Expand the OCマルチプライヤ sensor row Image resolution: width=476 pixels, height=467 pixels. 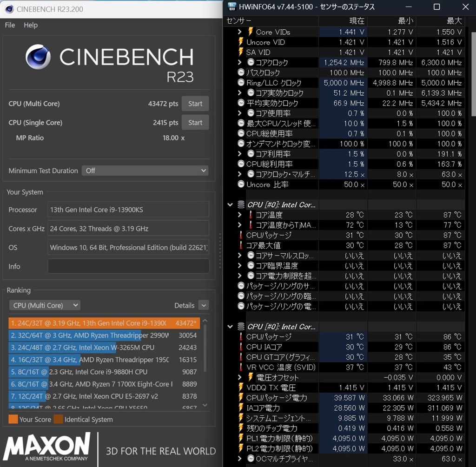pyautogui.click(x=239, y=459)
